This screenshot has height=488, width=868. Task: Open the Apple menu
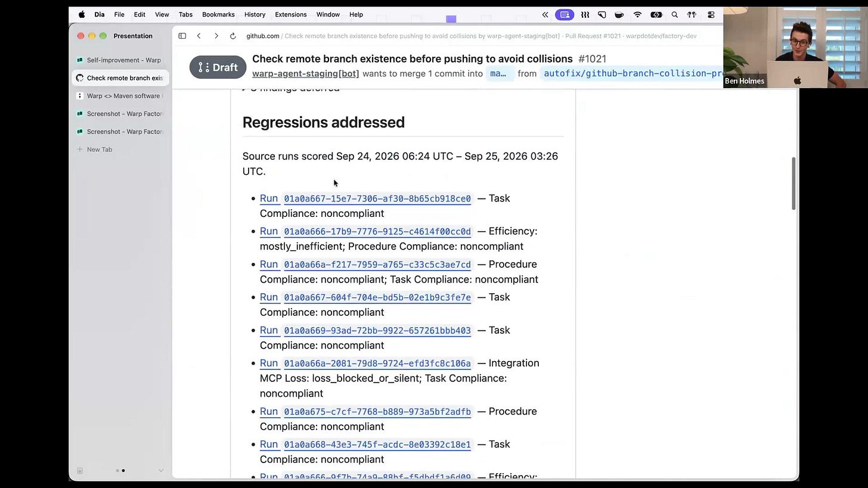(x=82, y=14)
